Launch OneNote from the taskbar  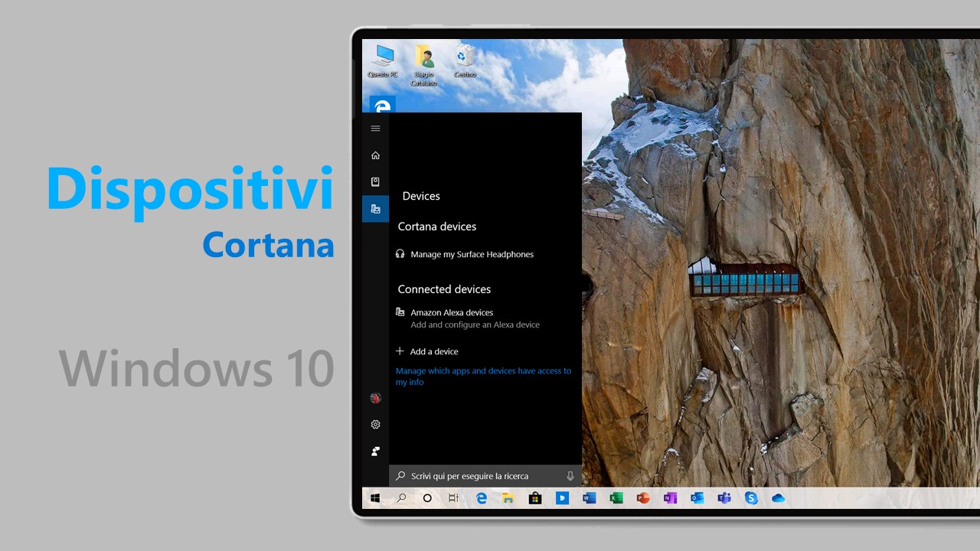click(670, 498)
